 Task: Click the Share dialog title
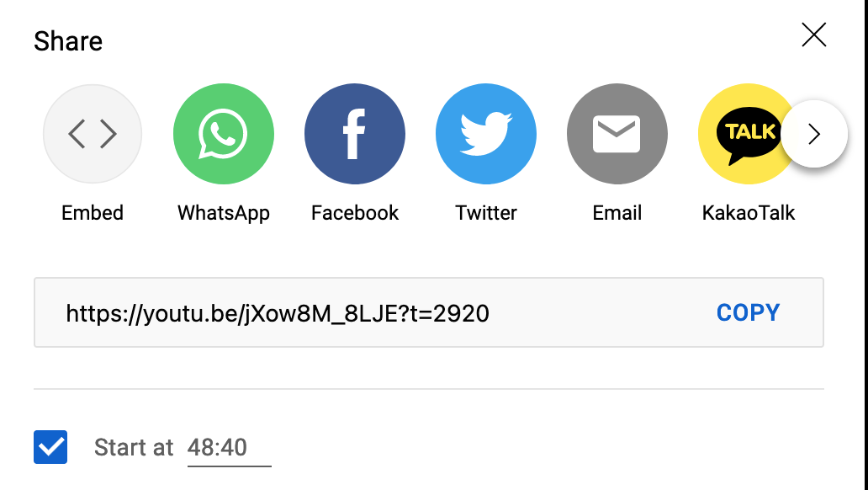click(x=68, y=41)
